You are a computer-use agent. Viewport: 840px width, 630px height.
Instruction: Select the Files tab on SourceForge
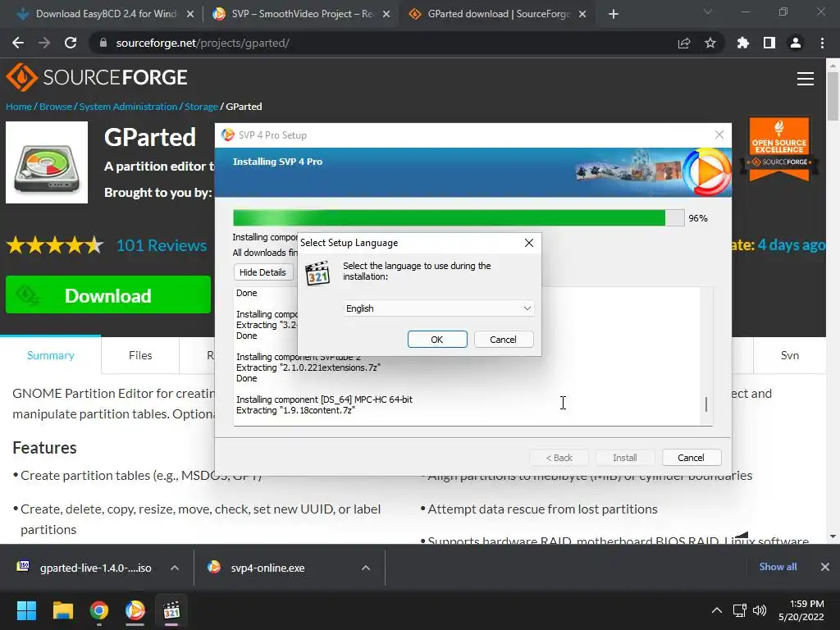(x=140, y=355)
